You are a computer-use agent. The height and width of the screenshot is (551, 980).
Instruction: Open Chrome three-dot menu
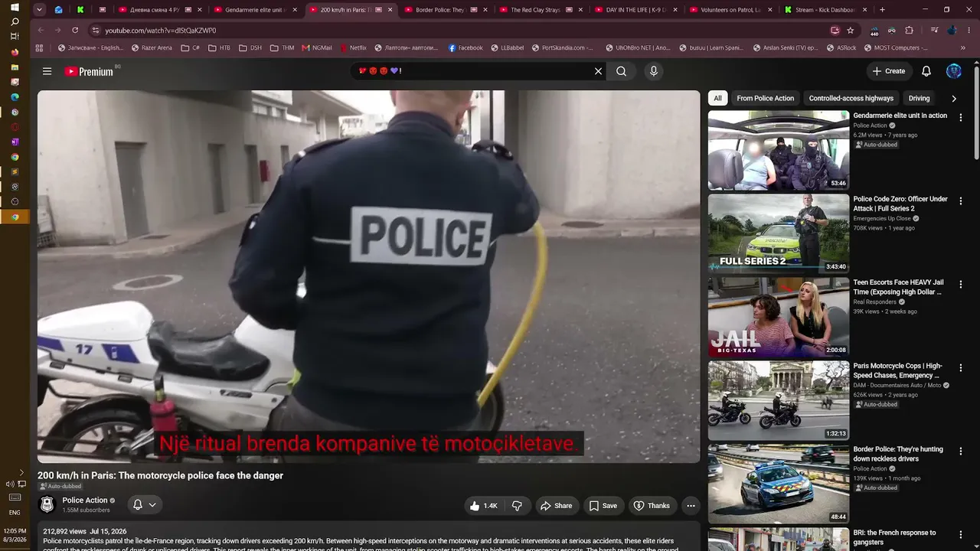[968, 31]
